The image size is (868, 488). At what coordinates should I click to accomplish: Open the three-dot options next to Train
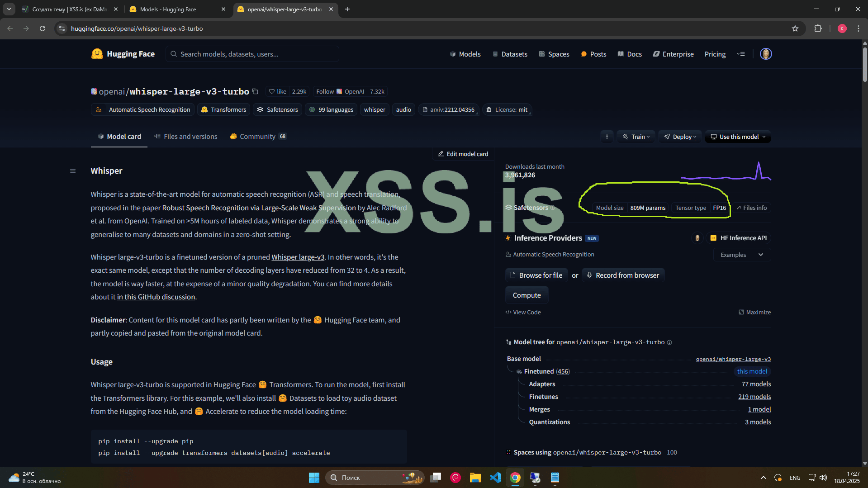coord(607,137)
